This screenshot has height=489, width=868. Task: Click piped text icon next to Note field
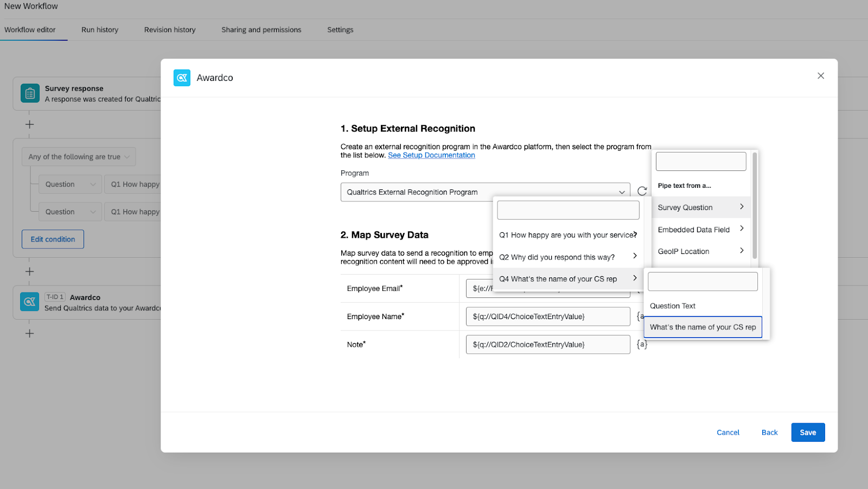click(x=642, y=345)
